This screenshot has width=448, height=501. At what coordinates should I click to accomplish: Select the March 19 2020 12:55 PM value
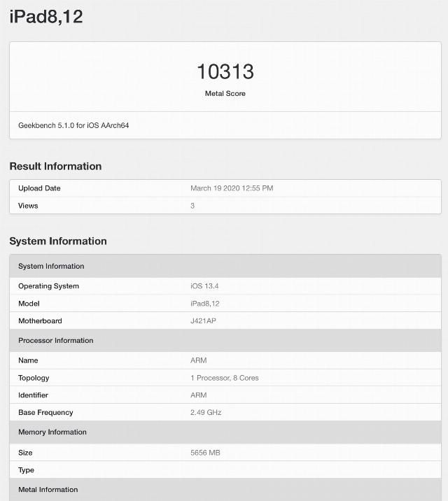(232, 188)
